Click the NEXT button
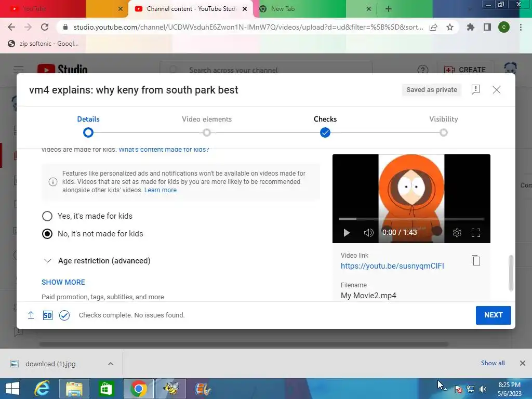The height and width of the screenshot is (399, 532). click(x=494, y=315)
